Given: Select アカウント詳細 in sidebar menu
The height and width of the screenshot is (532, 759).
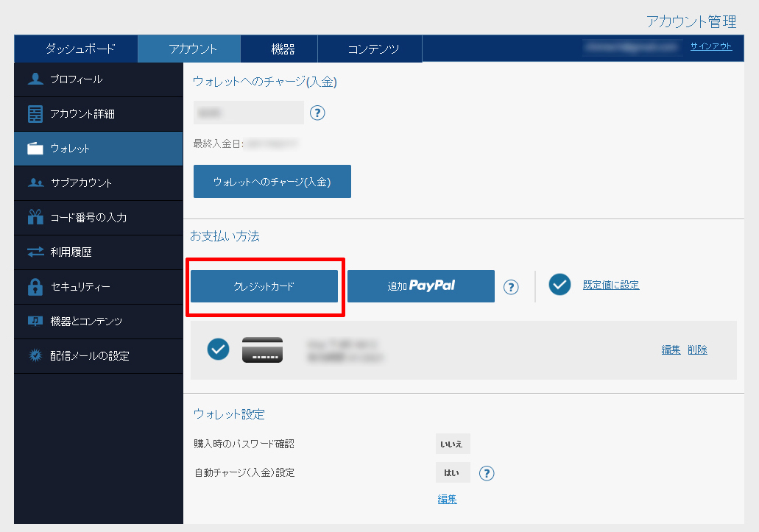Looking at the screenshot, I should click(x=99, y=114).
